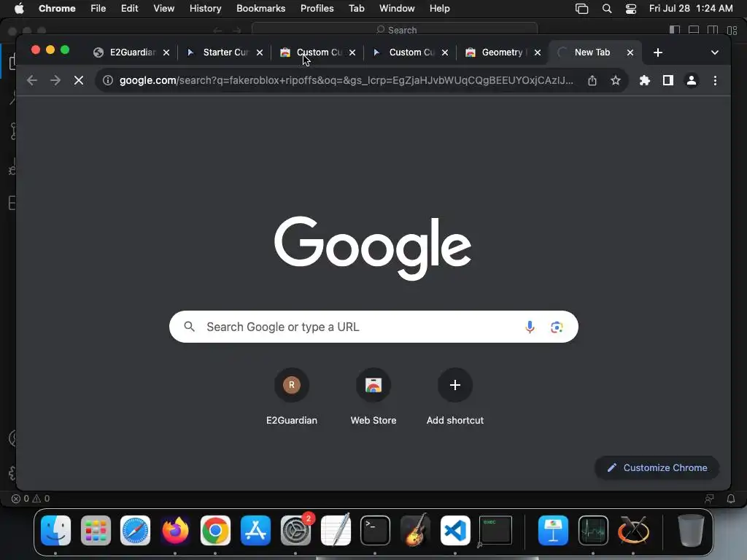Click the date and time
The width and height of the screenshot is (747, 560).
691,9
